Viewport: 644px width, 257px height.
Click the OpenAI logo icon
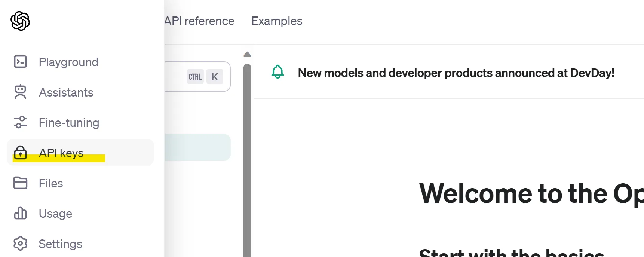coord(20,21)
